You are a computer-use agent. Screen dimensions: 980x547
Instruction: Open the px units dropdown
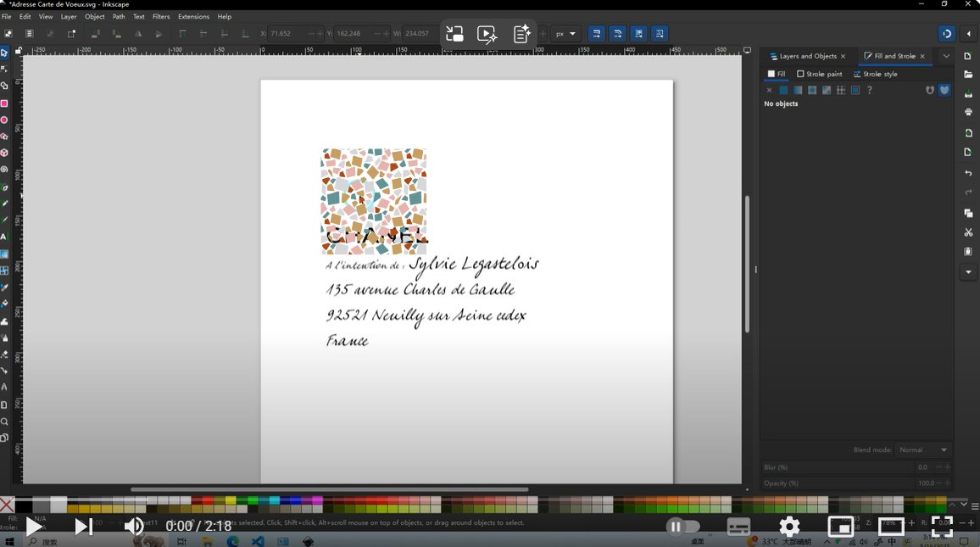(x=565, y=34)
